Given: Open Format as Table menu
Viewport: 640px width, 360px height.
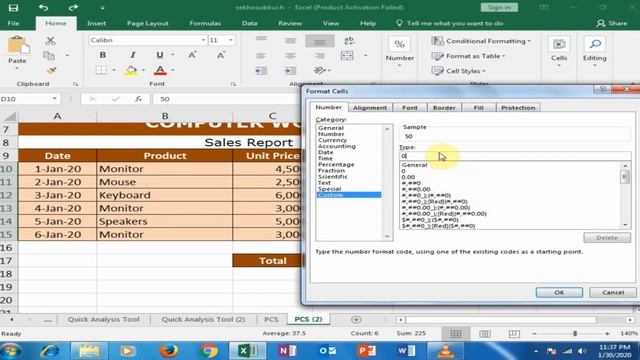Looking at the screenshot, I should [x=469, y=56].
